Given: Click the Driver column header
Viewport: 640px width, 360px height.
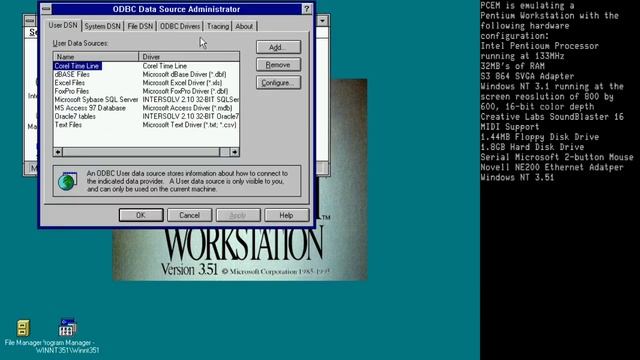Looking at the screenshot, I should 189,57.
